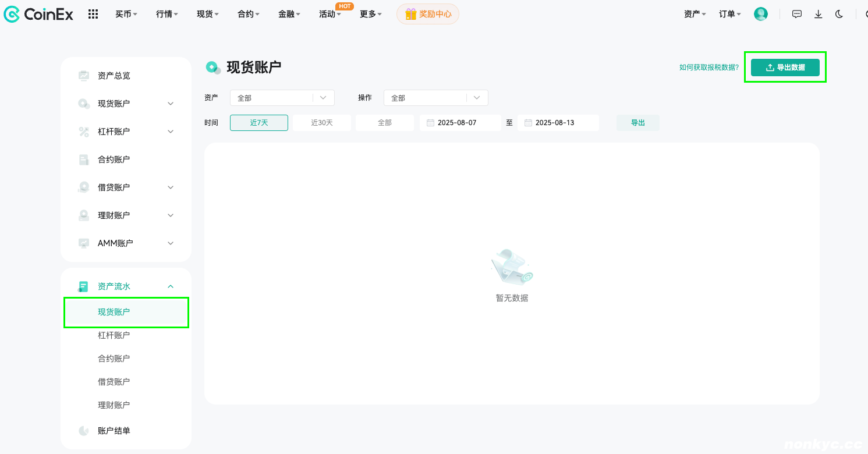Screen dimensions: 868x454
Task: Open 如何获取报税数据 link
Action: pos(709,68)
